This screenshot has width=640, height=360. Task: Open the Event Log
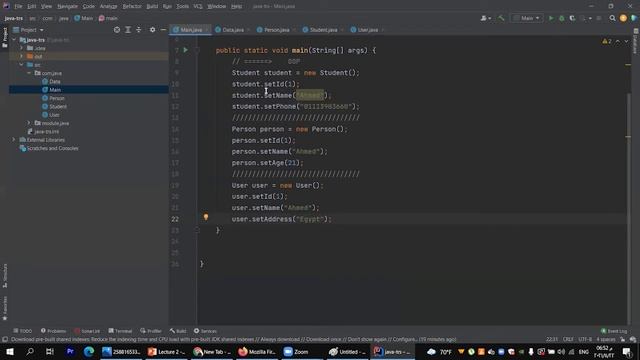click(614, 331)
